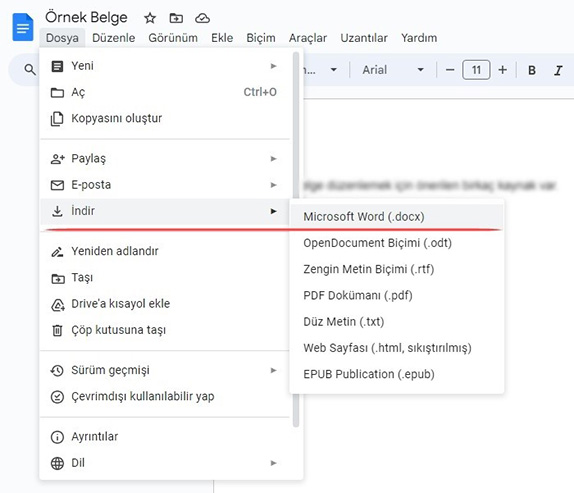The width and height of the screenshot is (574, 493).
Task: Toggle bold formatting
Action: pyautogui.click(x=532, y=70)
